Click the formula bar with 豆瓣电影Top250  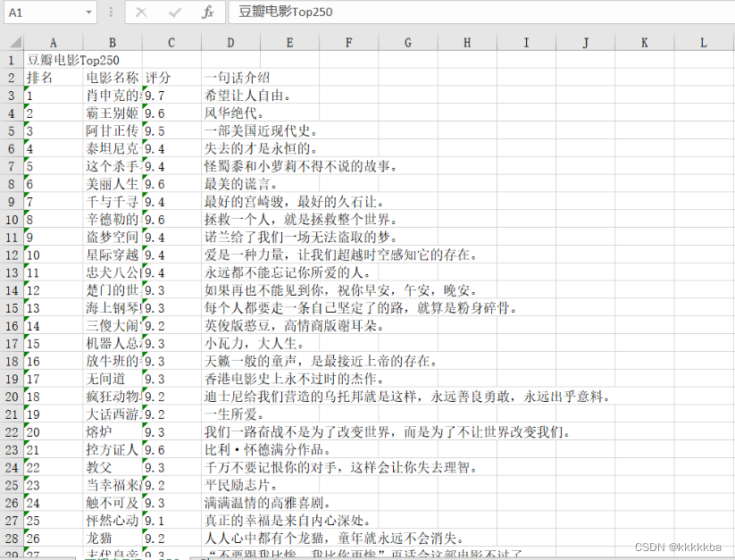(481, 13)
